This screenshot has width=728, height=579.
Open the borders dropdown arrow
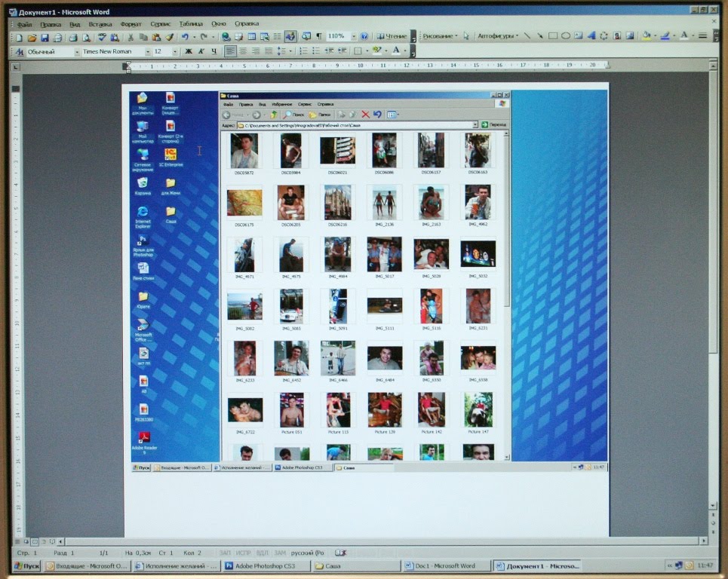(367, 51)
